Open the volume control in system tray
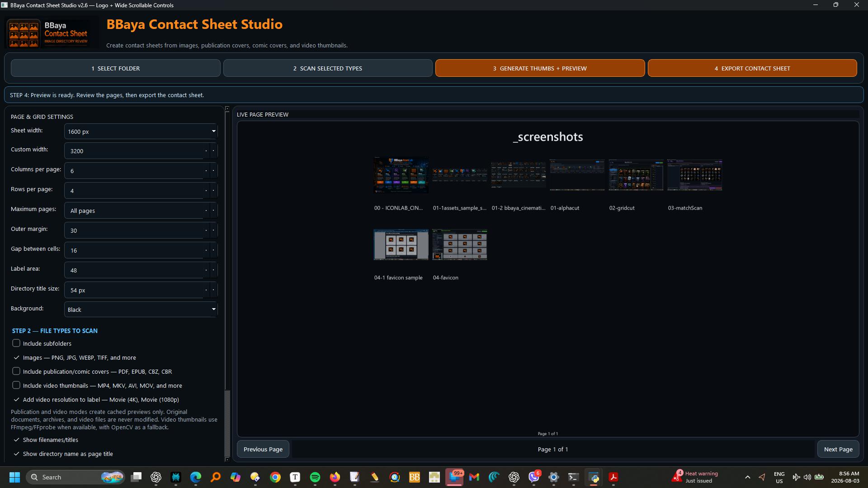This screenshot has height=488, width=868. pos(807,477)
